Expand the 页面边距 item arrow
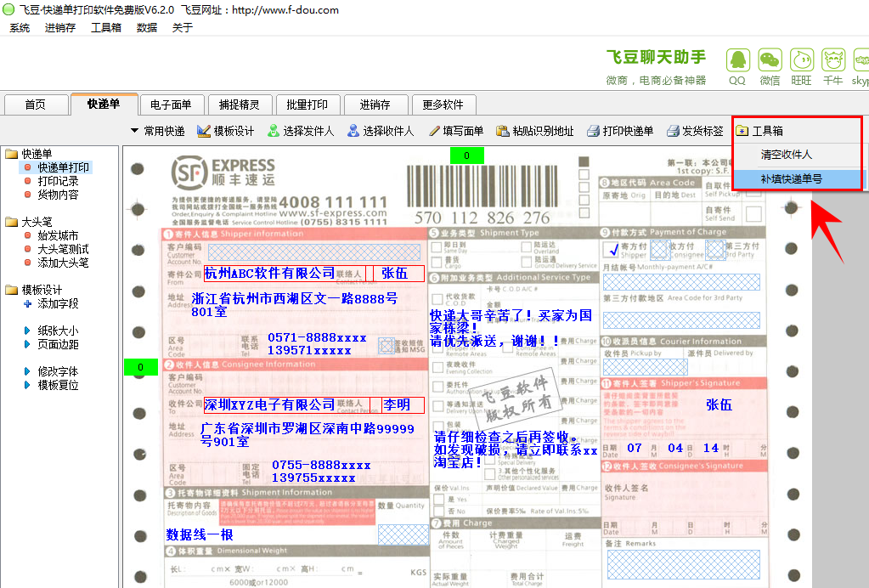This screenshot has width=869, height=588. click(27, 344)
